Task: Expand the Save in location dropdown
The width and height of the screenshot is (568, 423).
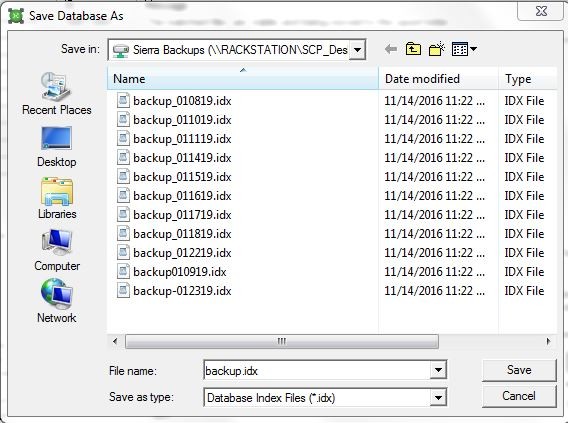Action: click(357, 50)
